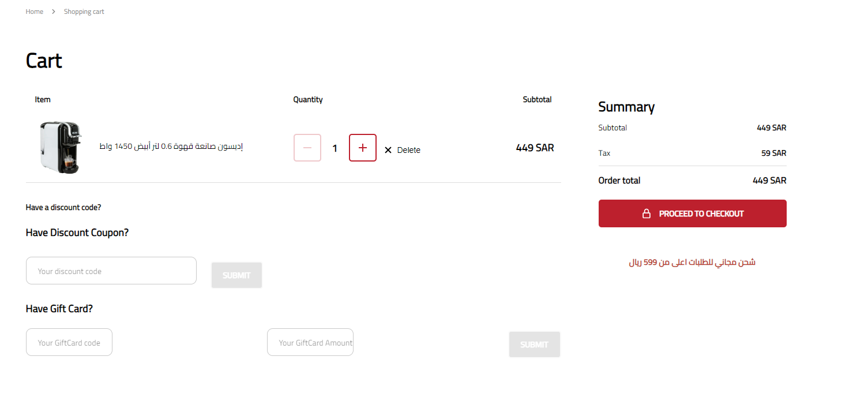The height and width of the screenshot is (405, 868).
Task: Increase quantity with the plus button
Action: (x=363, y=148)
